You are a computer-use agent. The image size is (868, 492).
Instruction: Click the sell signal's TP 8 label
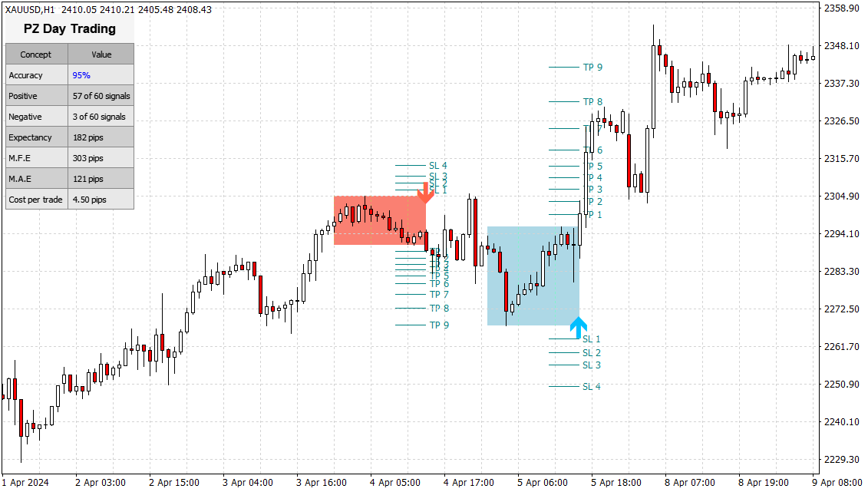(439, 309)
